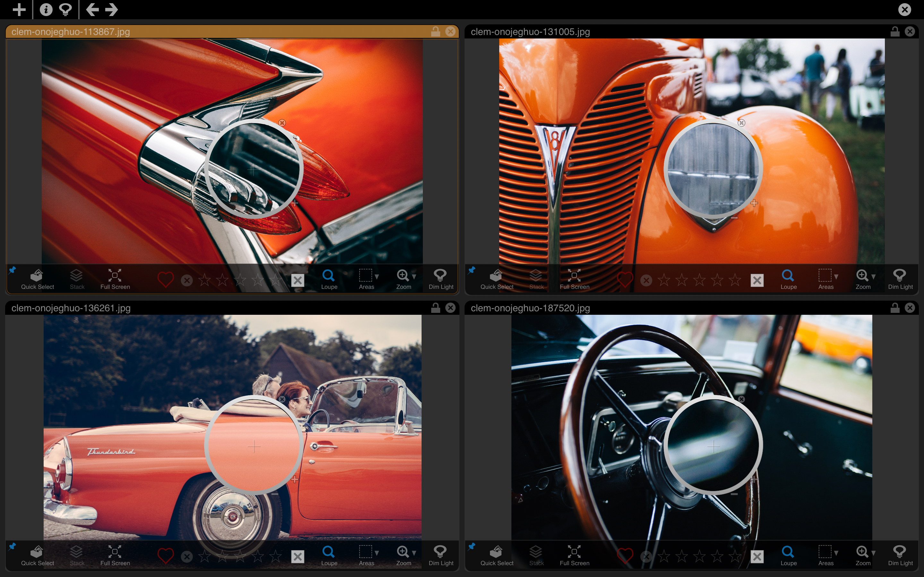
Task: Expand Areas dropdown on clem-onojeghuo-113867.jpg
Action: click(x=376, y=276)
